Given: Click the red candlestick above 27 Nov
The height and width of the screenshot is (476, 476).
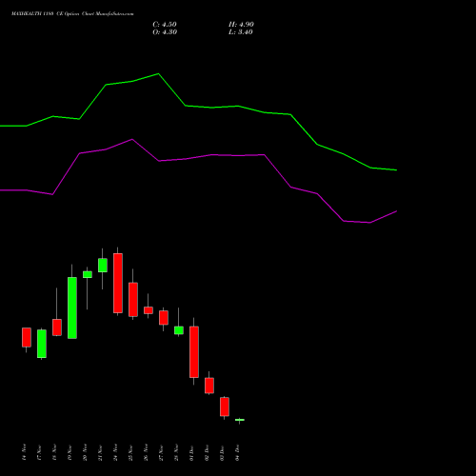Looking at the screenshot, I should (x=164, y=318).
